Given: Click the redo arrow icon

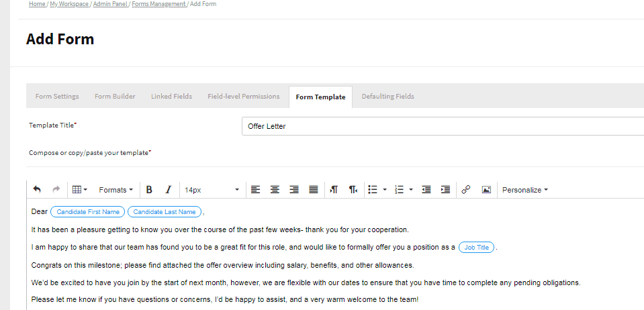Looking at the screenshot, I should point(56,190).
